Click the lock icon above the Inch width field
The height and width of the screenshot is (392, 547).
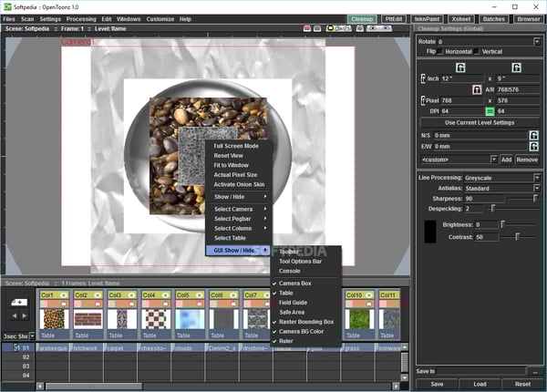460,67
